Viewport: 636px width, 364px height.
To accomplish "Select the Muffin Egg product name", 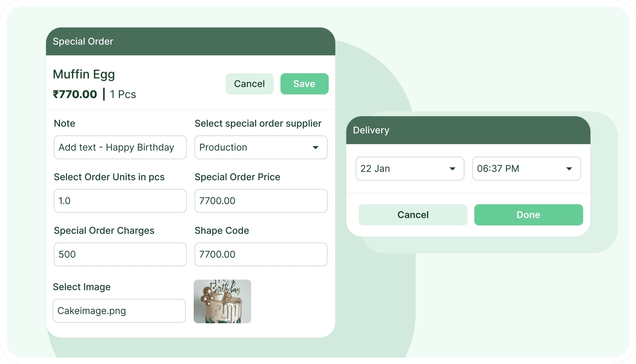I will click(x=84, y=74).
